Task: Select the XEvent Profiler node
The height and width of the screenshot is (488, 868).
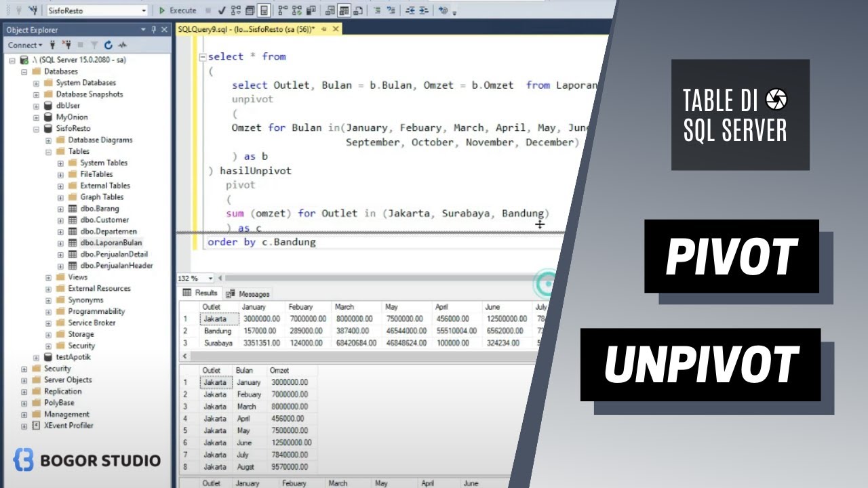Action: point(68,426)
